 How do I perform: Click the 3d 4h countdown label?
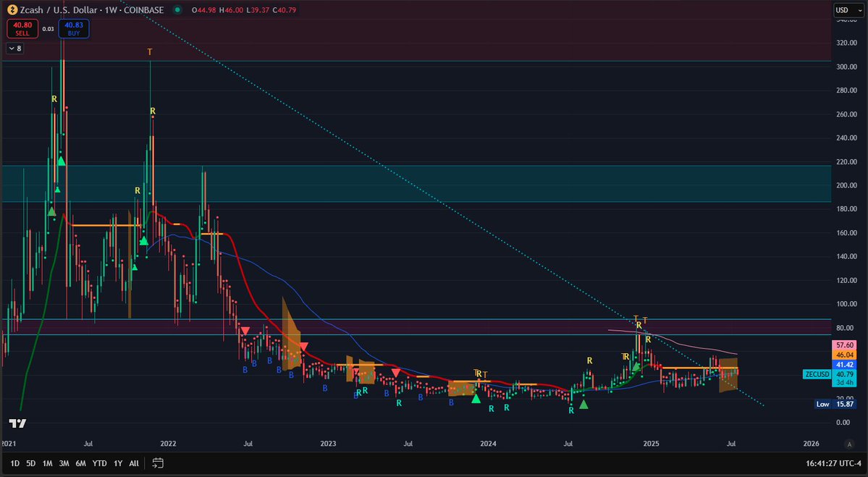[x=844, y=382]
